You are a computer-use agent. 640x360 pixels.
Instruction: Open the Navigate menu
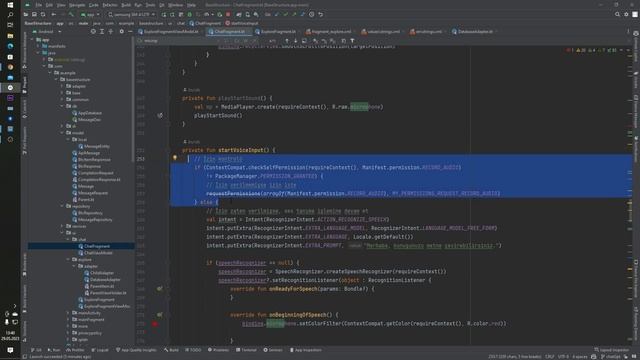tap(77, 5)
